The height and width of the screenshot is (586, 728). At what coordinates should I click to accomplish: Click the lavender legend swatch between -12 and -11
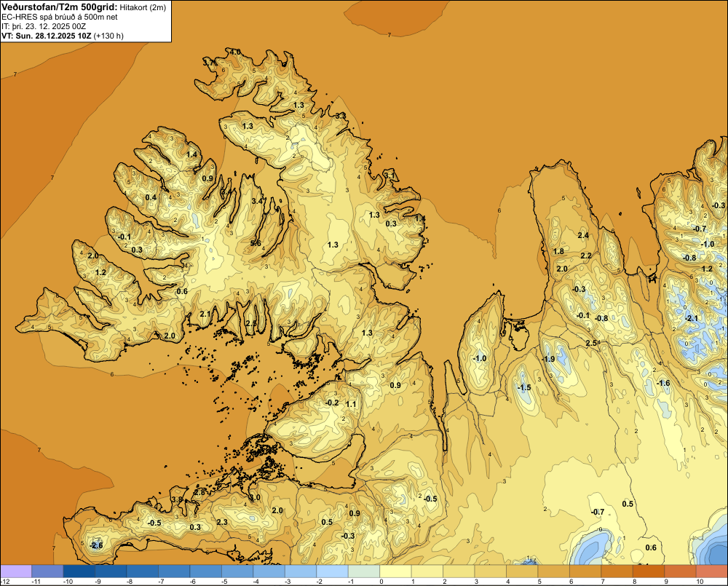tap(16, 571)
